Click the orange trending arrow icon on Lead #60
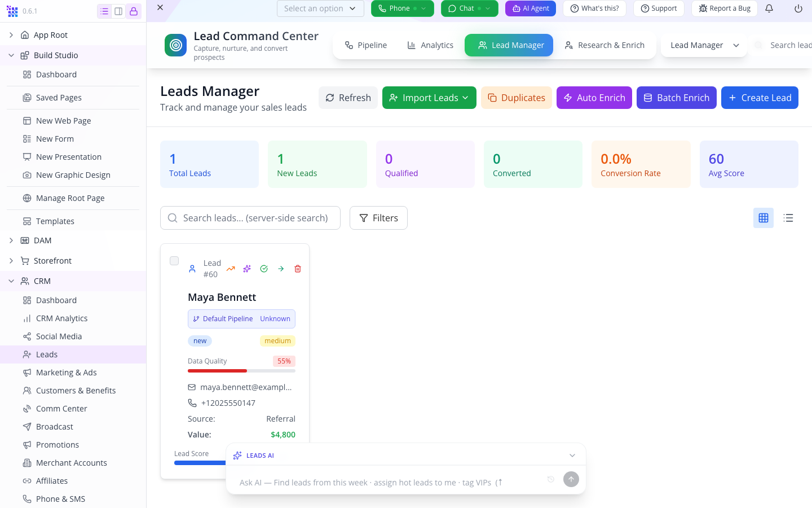Viewport: 812px width, 508px height. pyautogui.click(x=231, y=269)
